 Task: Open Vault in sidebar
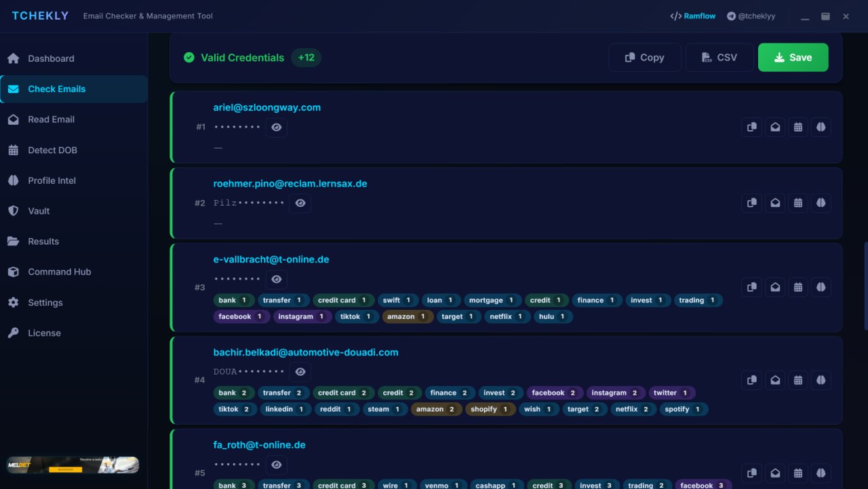click(74, 211)
